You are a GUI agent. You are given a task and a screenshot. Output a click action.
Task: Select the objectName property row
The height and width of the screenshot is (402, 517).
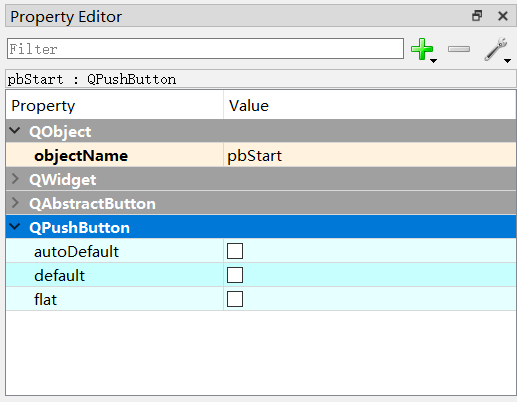[x=261, y=155]
